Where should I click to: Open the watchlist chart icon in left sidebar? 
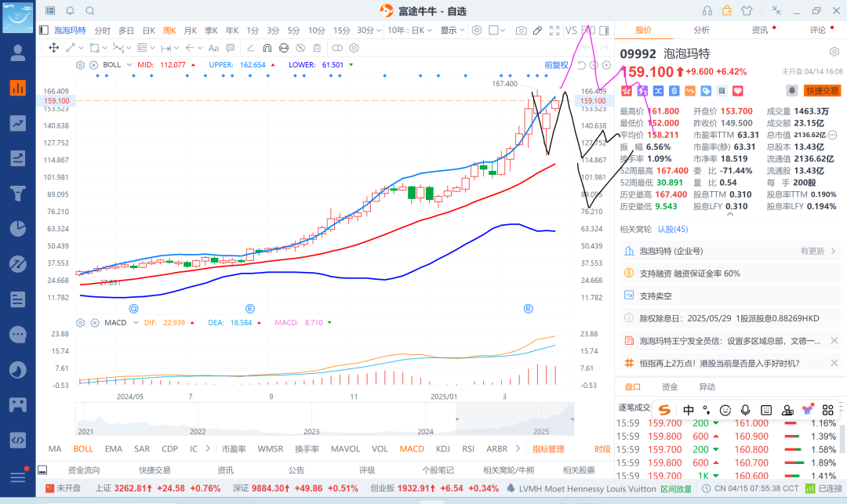coord(17,88)
